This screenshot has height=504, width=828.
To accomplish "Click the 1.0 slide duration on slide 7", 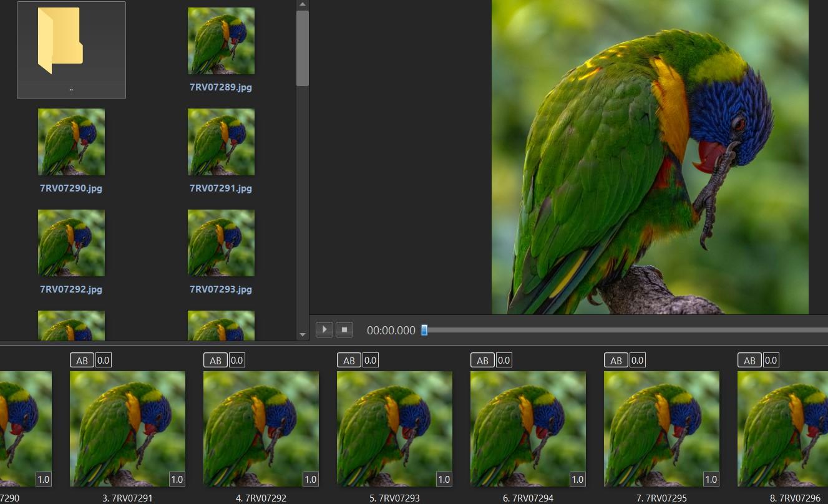I will (x=711, y=479).
